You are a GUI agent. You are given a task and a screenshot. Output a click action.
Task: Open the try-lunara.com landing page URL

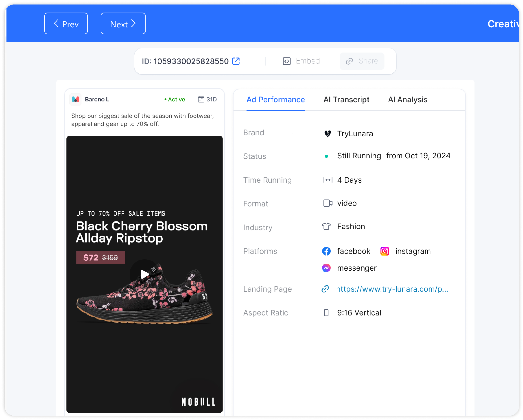click(x=392, y=289)
